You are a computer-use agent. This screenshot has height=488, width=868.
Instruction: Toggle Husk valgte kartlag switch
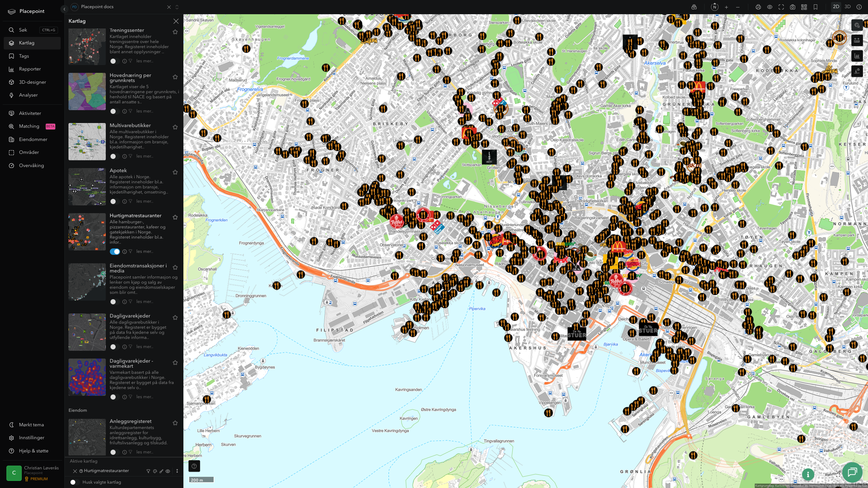(75, 482)
